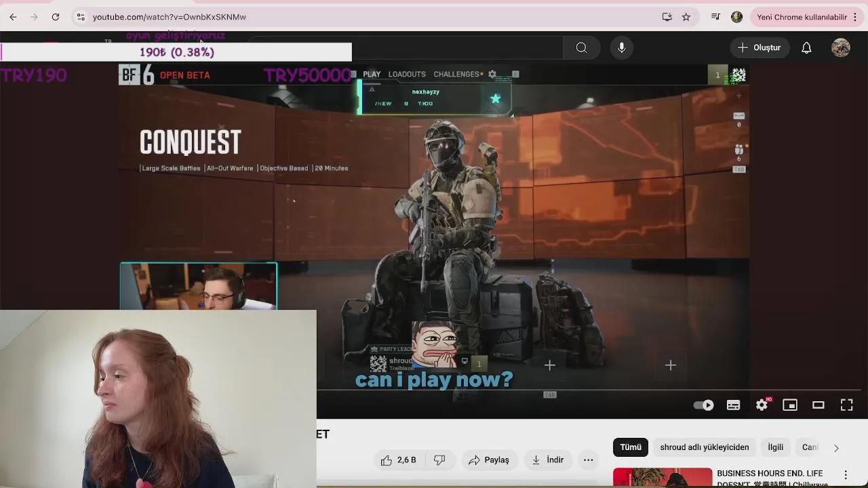Image resolution: width=868 pixels, height=488 pixels.
Task: Toggle the autoplay switch in player
Action: click(704, 405)
